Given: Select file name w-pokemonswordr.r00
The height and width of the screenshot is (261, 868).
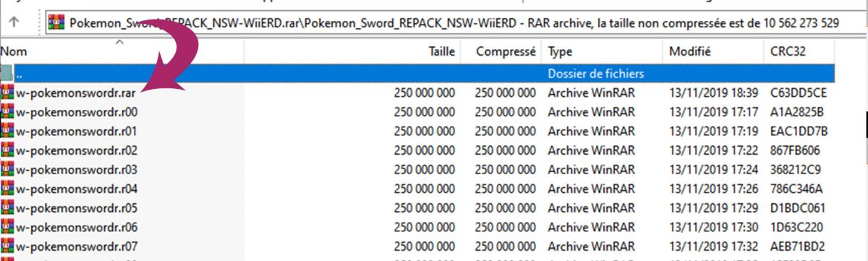Looking at the screenshot, I should (77, 113).
